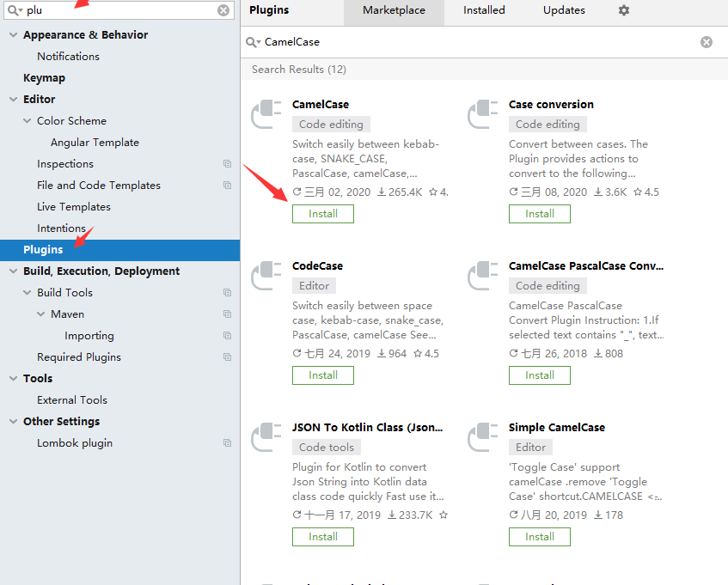Switch to the Updates tab
Image resolution: width=728 pixels, height=585 pixels.
[x=564, y=10]
